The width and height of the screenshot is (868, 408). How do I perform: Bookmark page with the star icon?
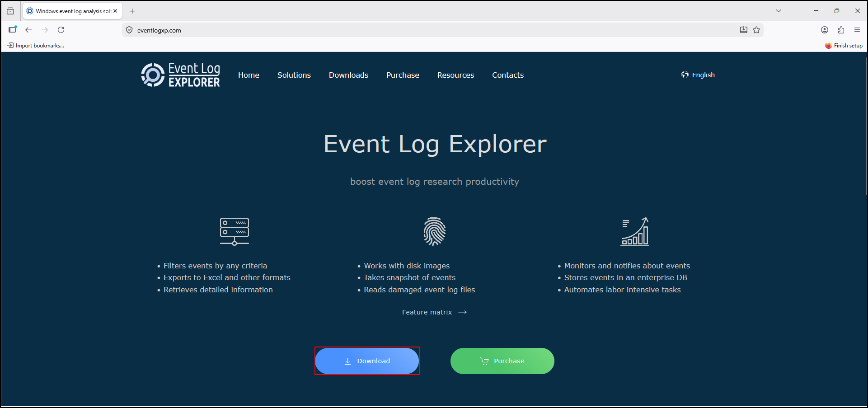tap(756, 30)
